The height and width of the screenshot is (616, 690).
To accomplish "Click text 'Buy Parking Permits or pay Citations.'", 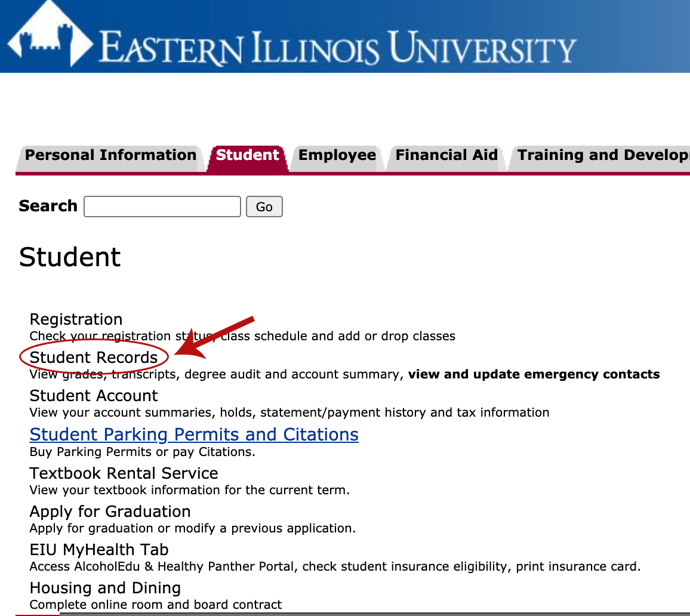I will click(142, 452).
